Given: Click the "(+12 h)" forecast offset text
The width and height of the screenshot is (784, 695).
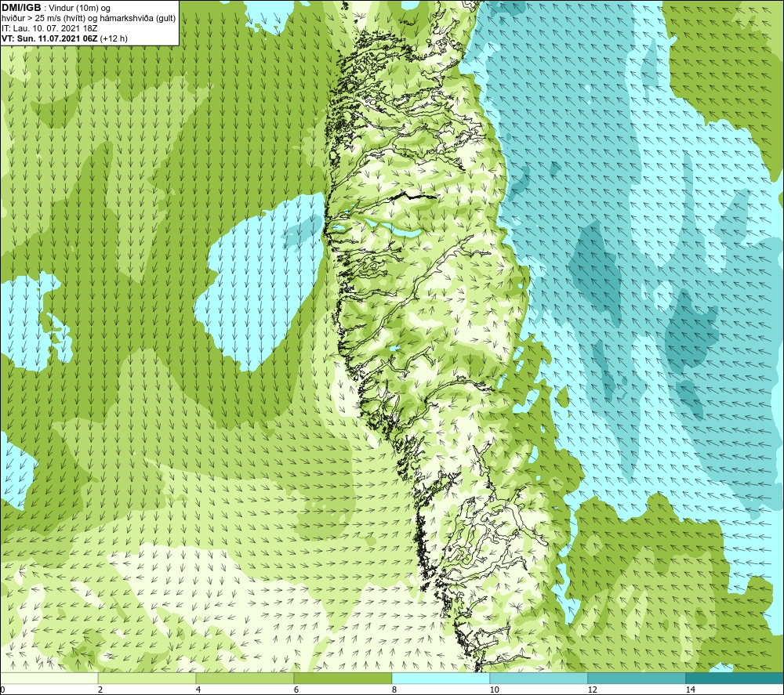Looking at the screenshot, I should (114, 38).
